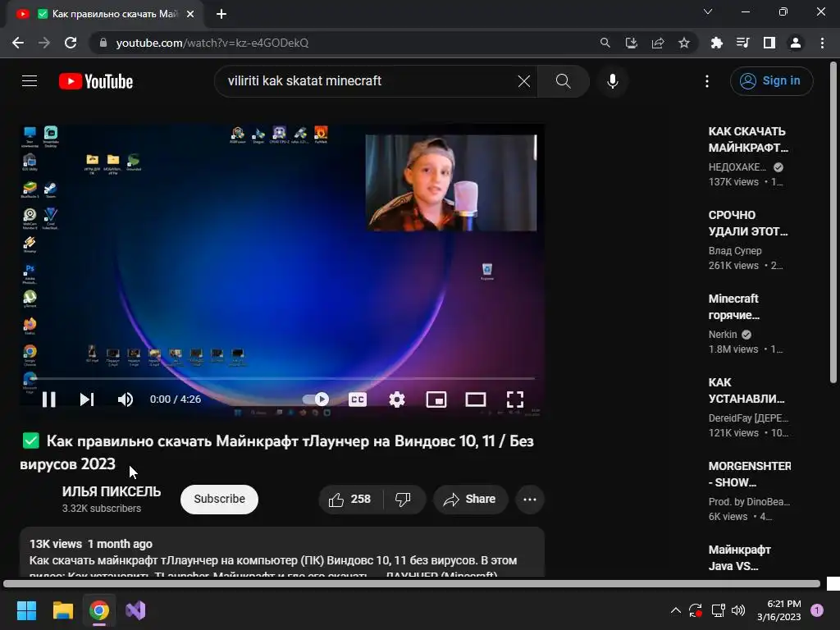This screenshot has width=840, height=630.
Task: Open ИЛЬЯ ПИКСЕЛЬ channel name link
Action: point(112,491)
